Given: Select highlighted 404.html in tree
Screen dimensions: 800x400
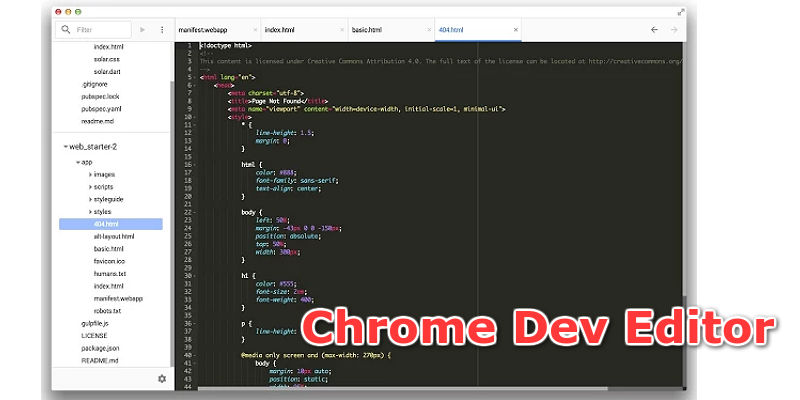Looking at the screenshot, I should (111, 224).
